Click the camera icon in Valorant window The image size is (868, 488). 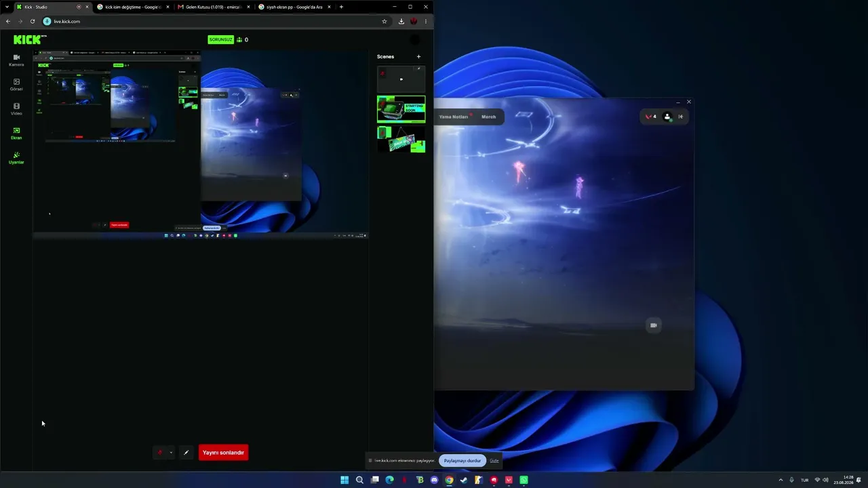click(x=654, y=325)
